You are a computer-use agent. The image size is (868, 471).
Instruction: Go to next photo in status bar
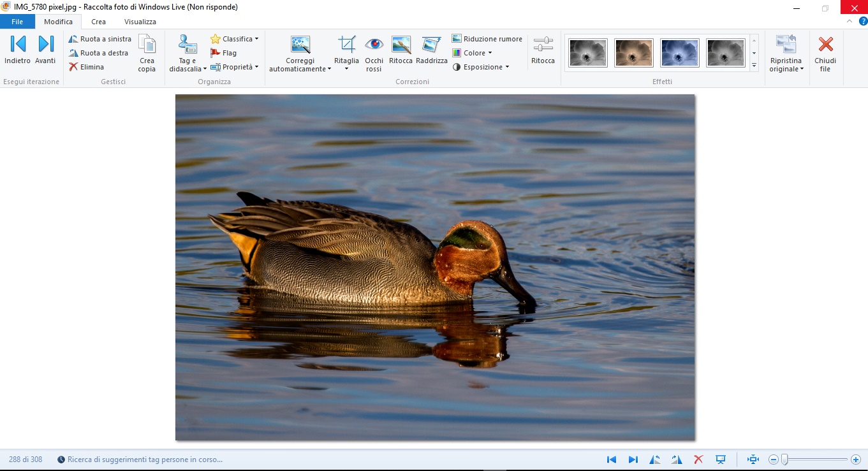pos(633,460)
